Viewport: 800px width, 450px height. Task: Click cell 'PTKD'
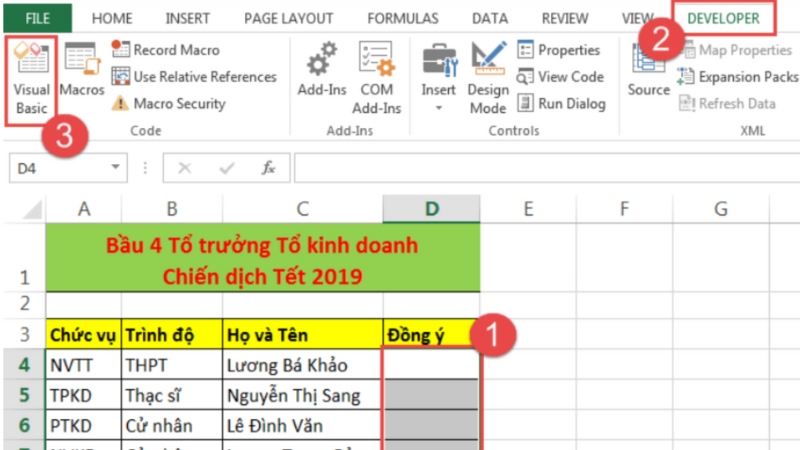click(x=84, y=425)
